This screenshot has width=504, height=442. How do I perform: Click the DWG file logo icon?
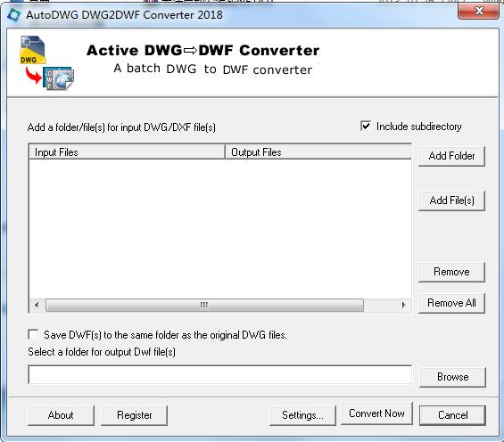tap(33, 50)
